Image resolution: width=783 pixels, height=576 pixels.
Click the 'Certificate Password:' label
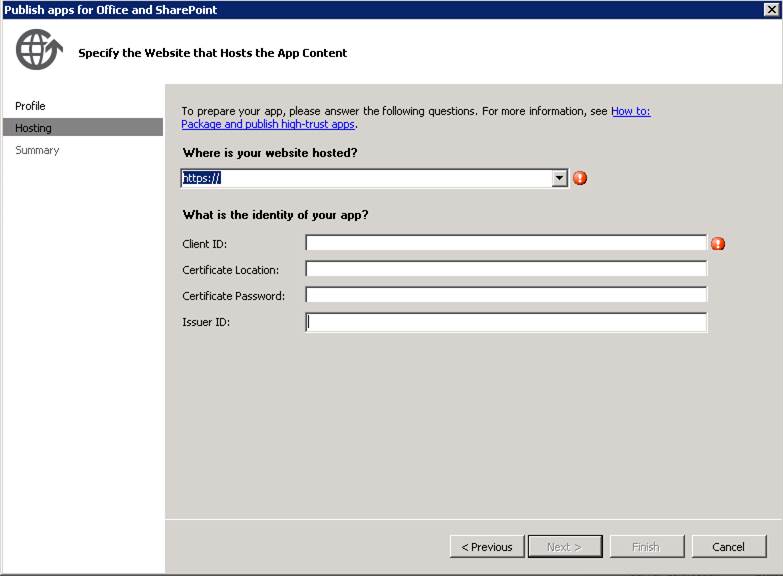[x=233, y=296]
